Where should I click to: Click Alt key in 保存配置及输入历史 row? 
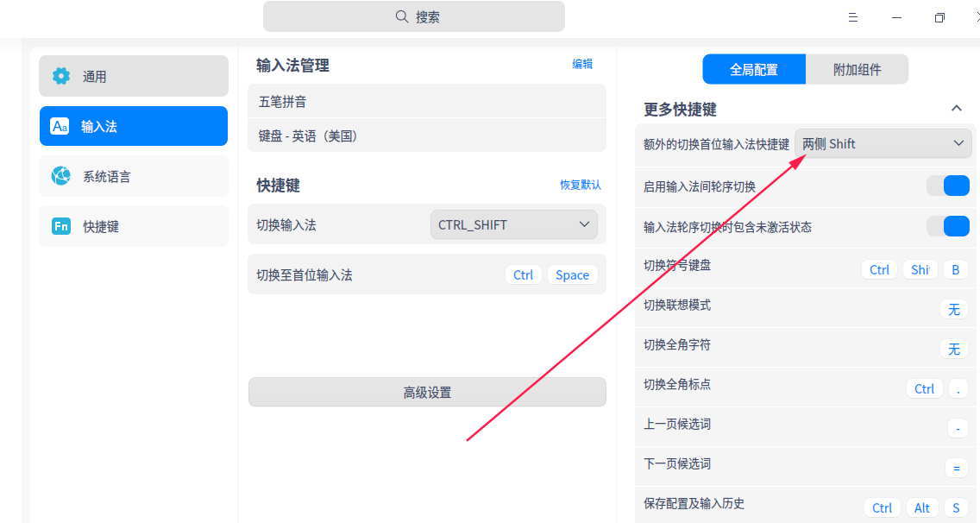(922, 507)
